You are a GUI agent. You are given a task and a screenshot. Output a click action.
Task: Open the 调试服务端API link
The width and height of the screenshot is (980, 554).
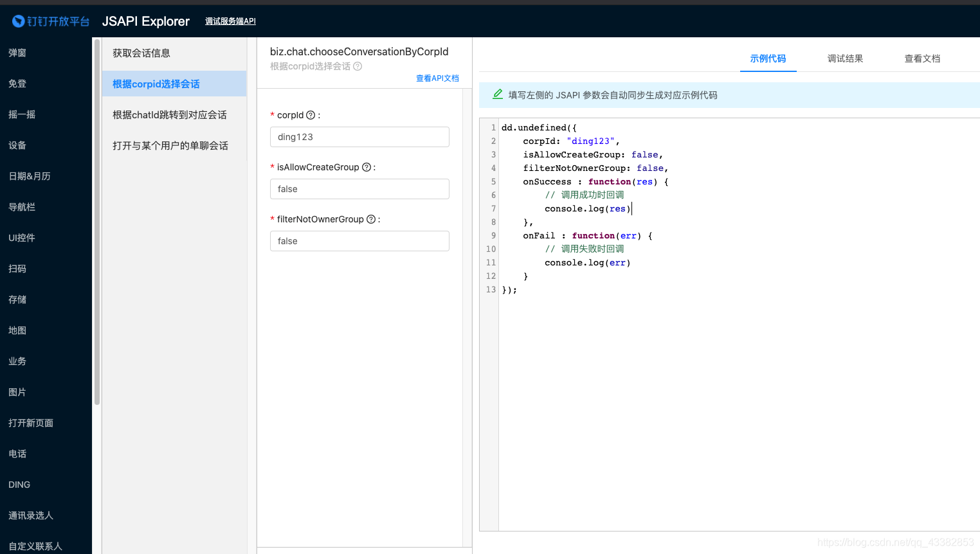click(x=230, y=21)
